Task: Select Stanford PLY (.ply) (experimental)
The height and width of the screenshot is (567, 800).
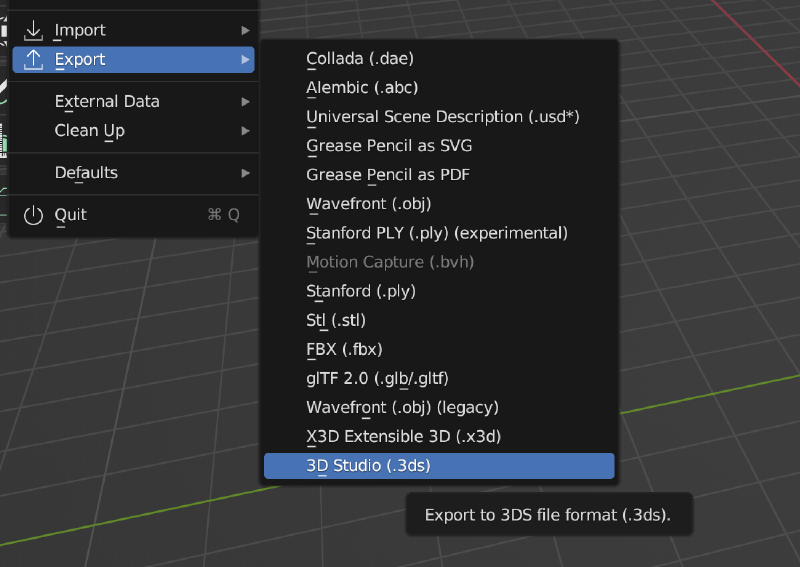Action: 439,233
